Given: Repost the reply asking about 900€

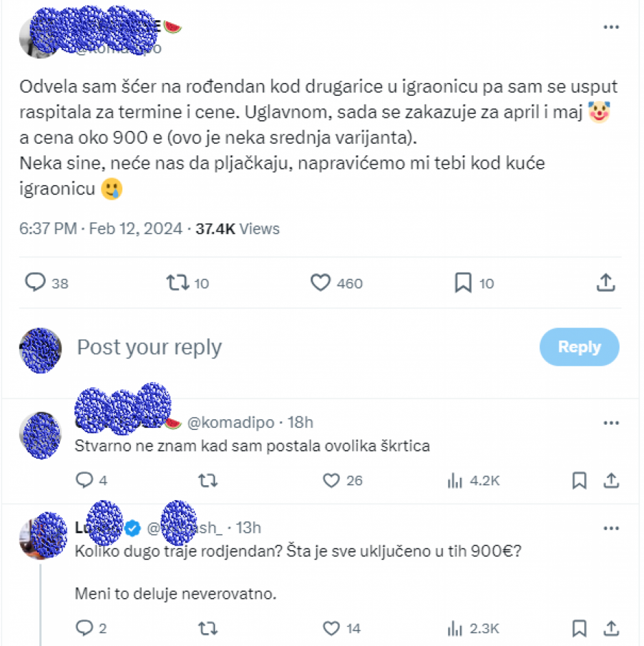Looking at the screenshot, I should (208, 628).
